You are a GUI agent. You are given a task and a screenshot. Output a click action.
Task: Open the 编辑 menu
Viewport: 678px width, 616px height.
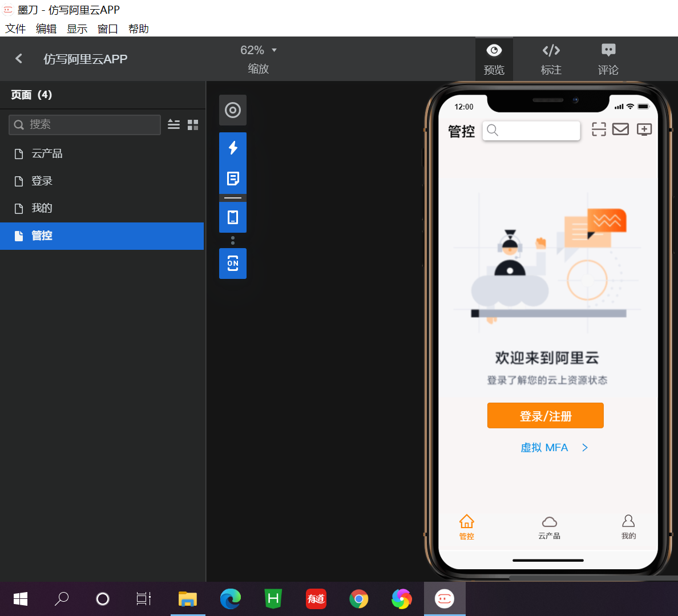point(46,29)
